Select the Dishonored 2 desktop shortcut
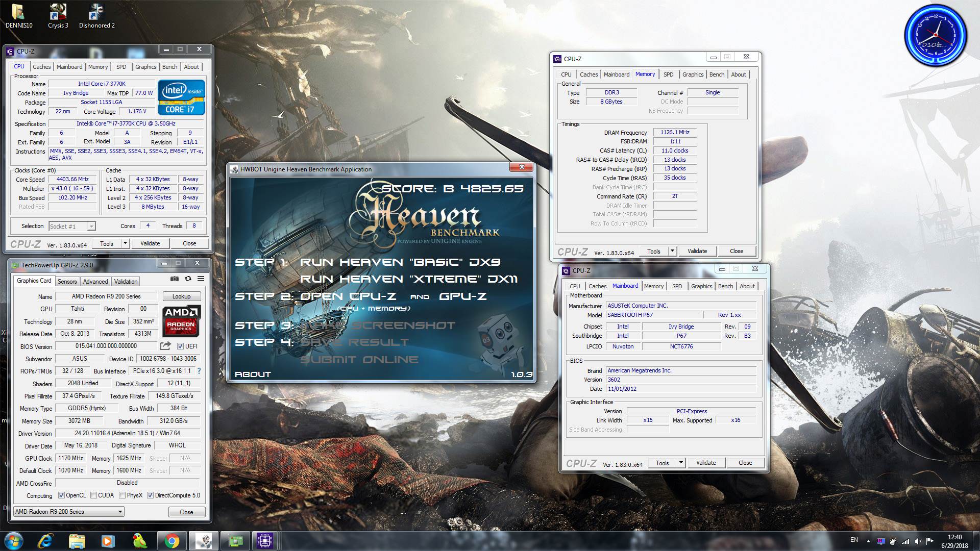This screenshot has height=551, width=980. 96,15
